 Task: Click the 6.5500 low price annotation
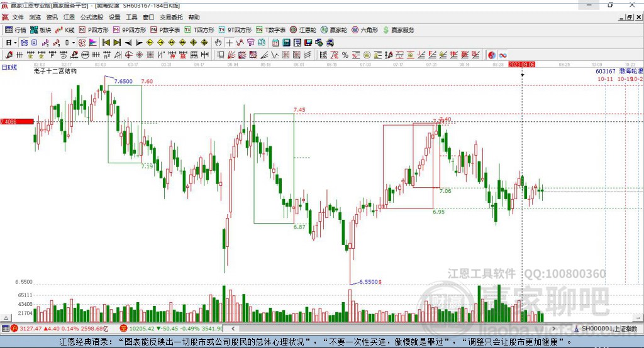click(370, 282)
